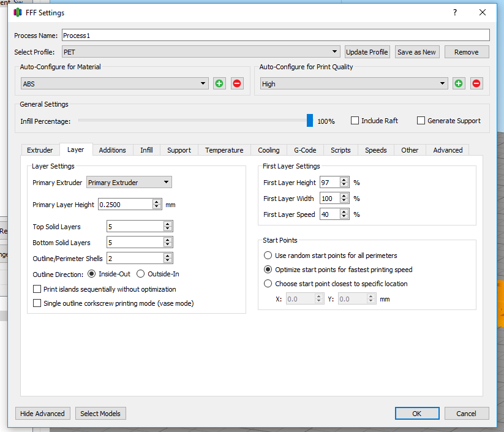Enable the Generate Support checkbox
Image resolution: width=504 pixels, height=432 pixels.
tap(421, 121)
